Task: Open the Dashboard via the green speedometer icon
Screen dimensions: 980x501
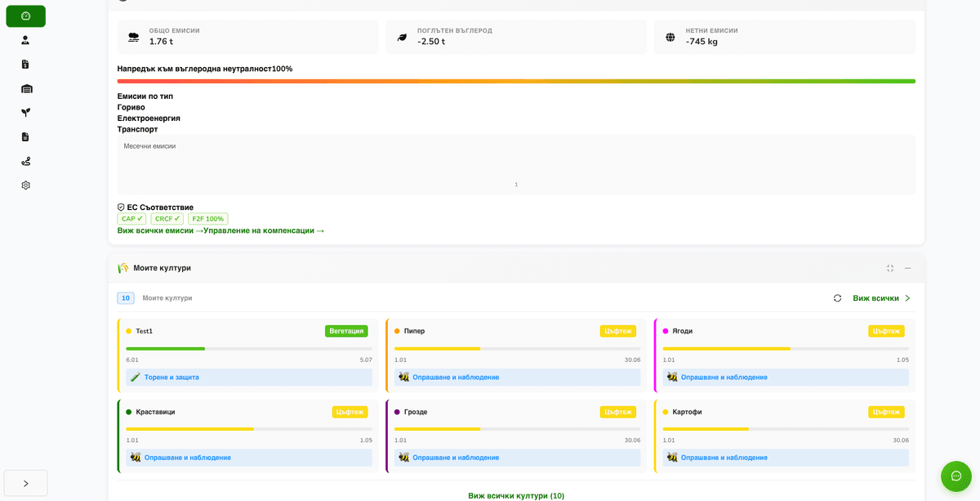Action: (25, 16)
